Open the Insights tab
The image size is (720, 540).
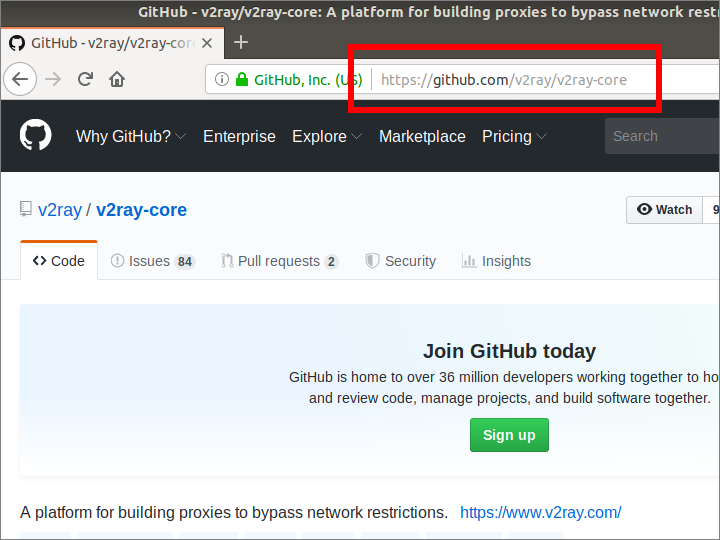coord(496,261)
